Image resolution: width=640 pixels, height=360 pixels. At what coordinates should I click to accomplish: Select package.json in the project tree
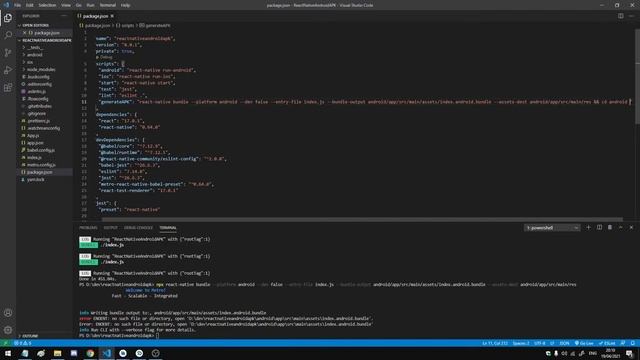(x=39, y=172)
